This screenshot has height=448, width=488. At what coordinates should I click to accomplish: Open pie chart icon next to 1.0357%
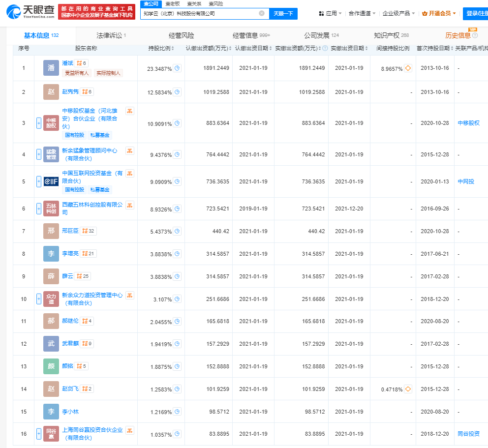tap(177, 434)
